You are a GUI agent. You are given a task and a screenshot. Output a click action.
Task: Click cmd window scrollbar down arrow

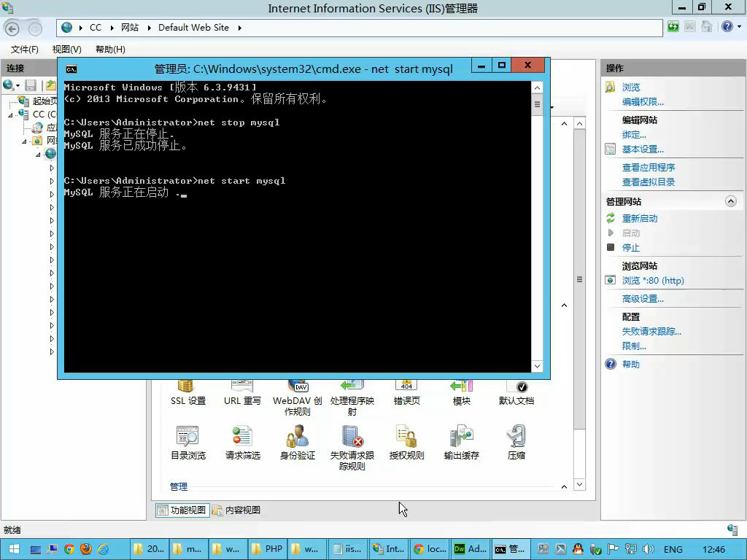pos(537,366)
